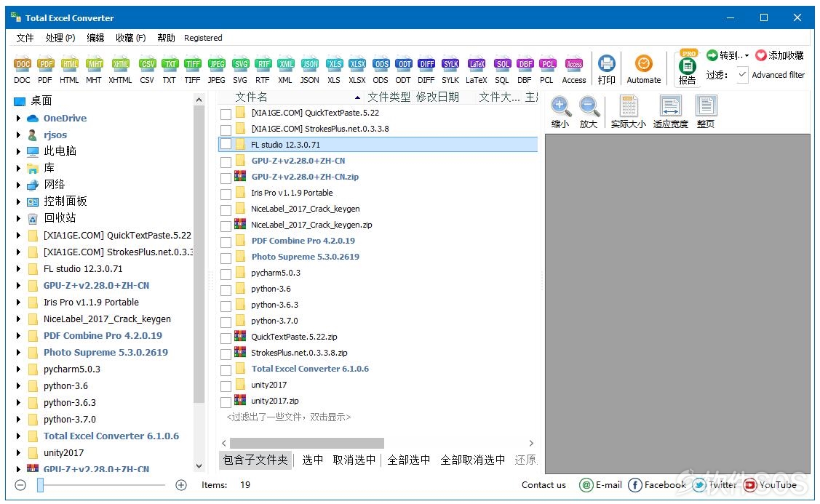Open the 编辑 menu

95,38
